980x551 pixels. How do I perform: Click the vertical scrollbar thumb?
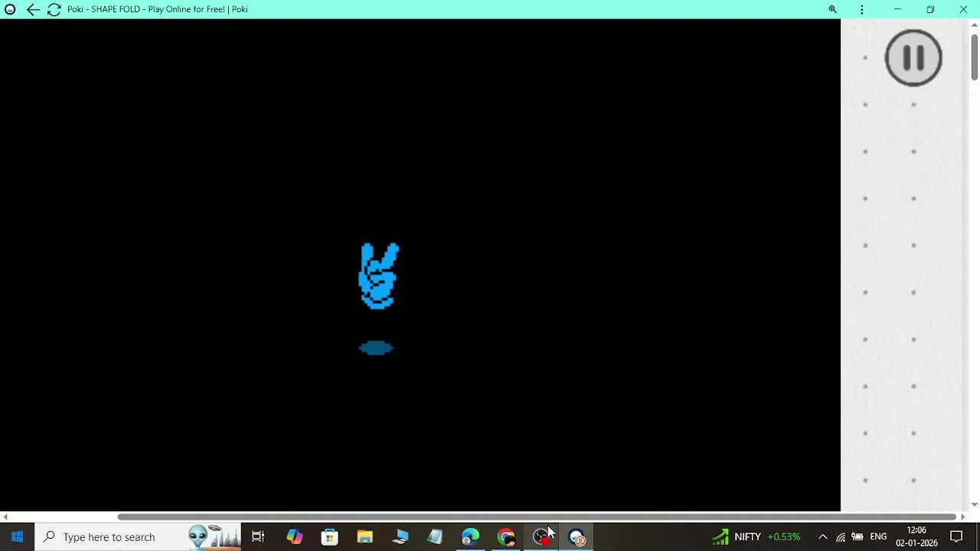pyautogui.click(x=974, y=56)
